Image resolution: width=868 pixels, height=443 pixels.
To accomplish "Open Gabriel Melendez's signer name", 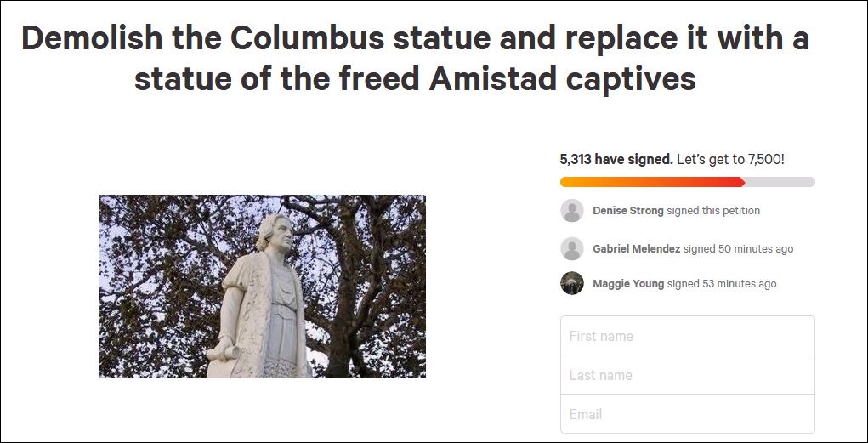I will [x=636, y=249].
